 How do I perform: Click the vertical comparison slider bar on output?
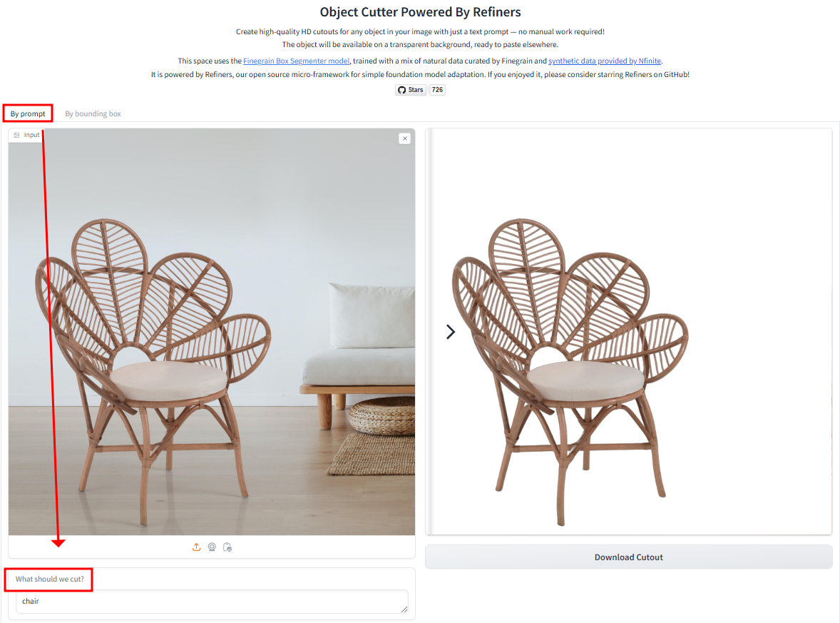(429, 331)
